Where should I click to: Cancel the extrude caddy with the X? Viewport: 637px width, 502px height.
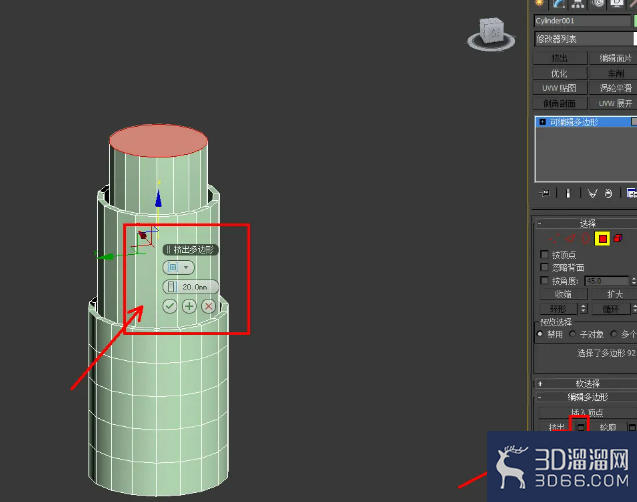(x=208, y=306)
